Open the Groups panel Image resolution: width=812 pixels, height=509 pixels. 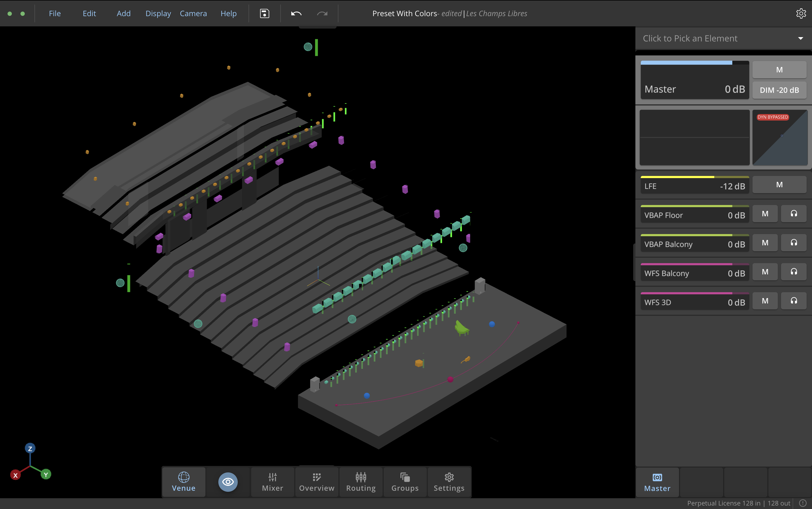[x=405, y=482]
